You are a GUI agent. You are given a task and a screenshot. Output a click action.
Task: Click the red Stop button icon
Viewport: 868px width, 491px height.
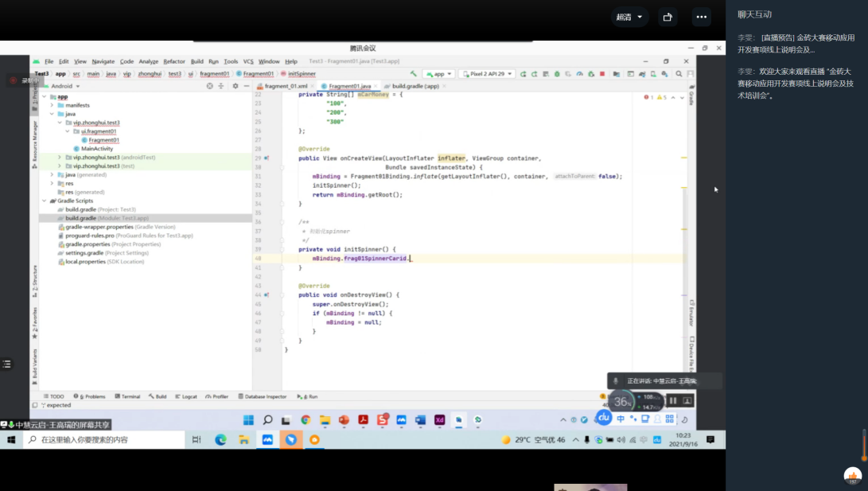(x=602, y=74)
